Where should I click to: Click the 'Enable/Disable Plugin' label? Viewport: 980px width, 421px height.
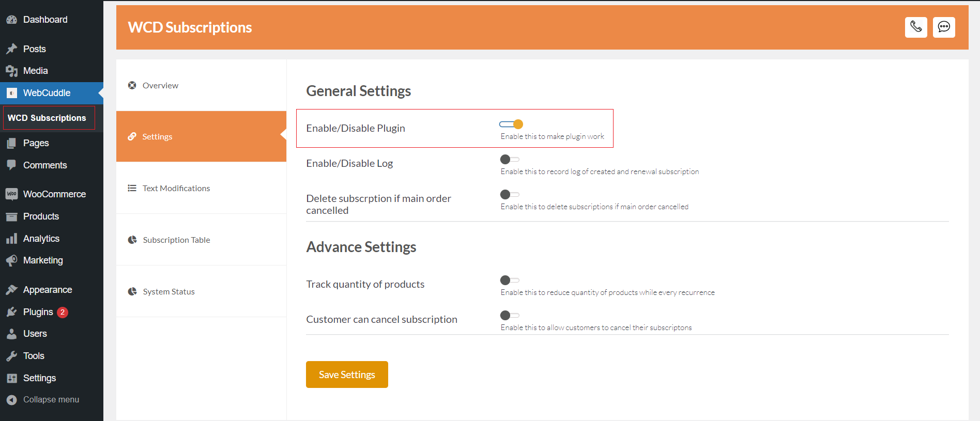pos(356,128)
